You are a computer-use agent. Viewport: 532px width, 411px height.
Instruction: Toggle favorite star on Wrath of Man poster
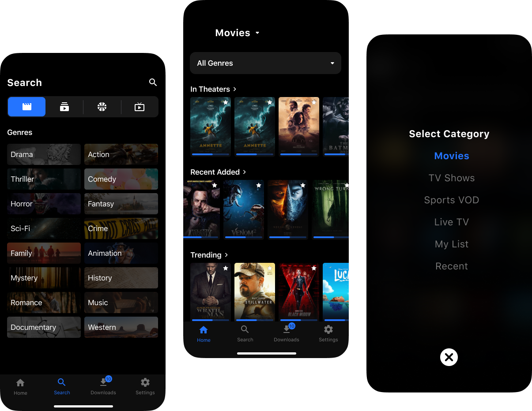coord(226,268)
